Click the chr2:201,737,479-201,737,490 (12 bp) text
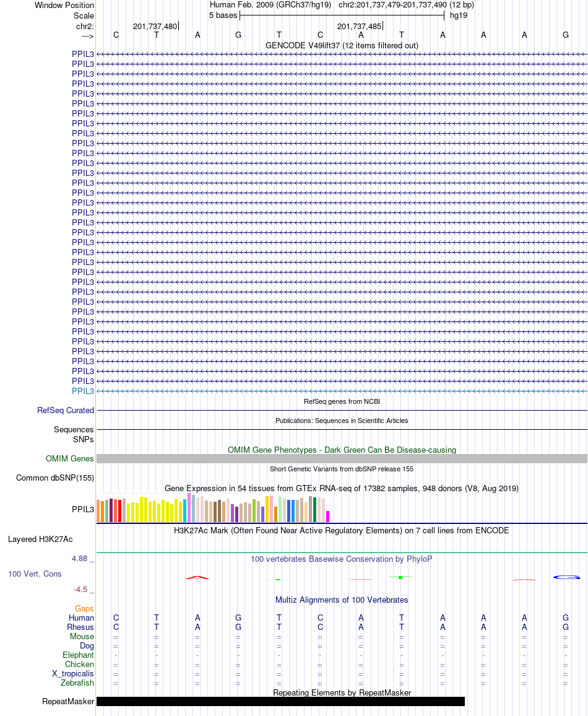This screenshot has width=588, height=716. pyautogui.click(x=406, y=5)
